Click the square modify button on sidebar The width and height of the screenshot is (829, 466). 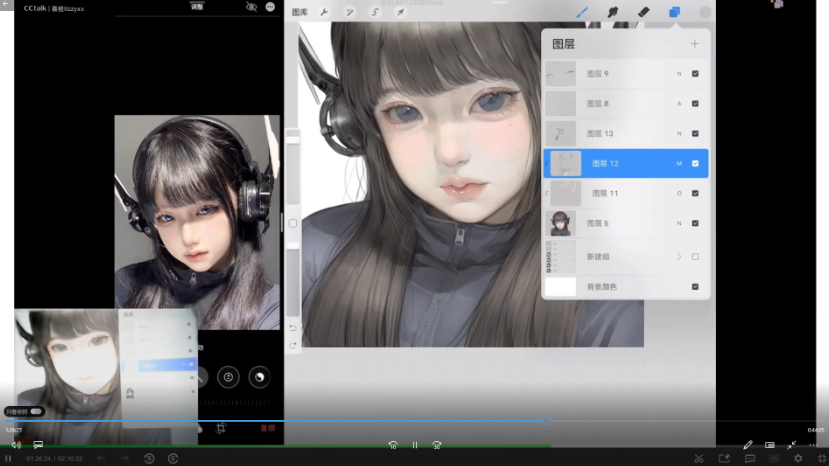click(293, 223)
